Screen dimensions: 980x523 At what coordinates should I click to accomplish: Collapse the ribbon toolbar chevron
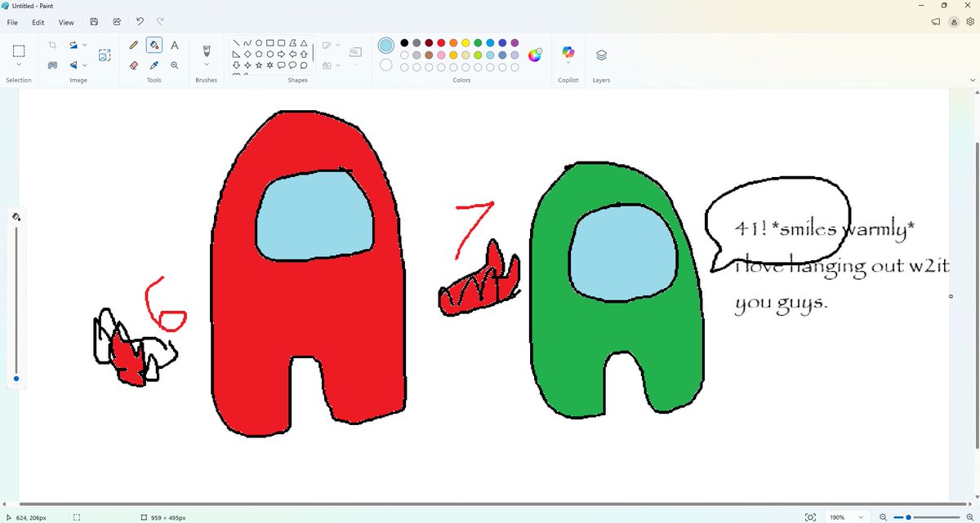pyautogui.click(x=972, y=80)
